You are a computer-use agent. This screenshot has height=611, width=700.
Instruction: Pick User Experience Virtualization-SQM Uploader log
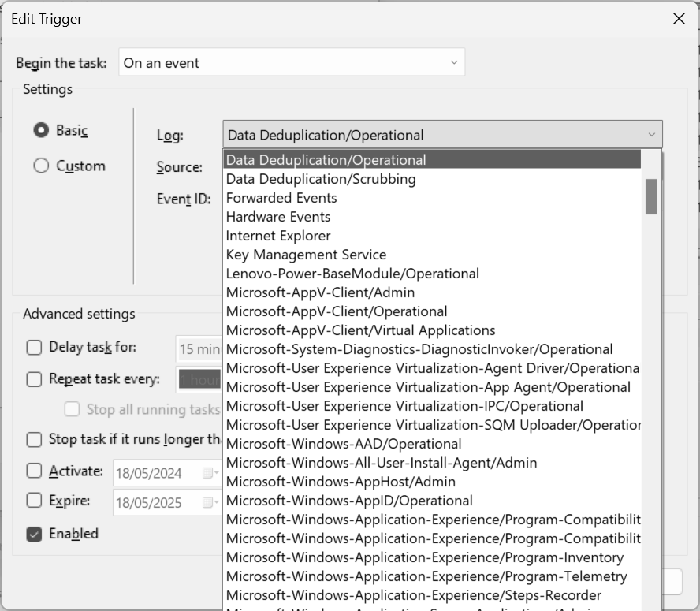click(432, 425)
